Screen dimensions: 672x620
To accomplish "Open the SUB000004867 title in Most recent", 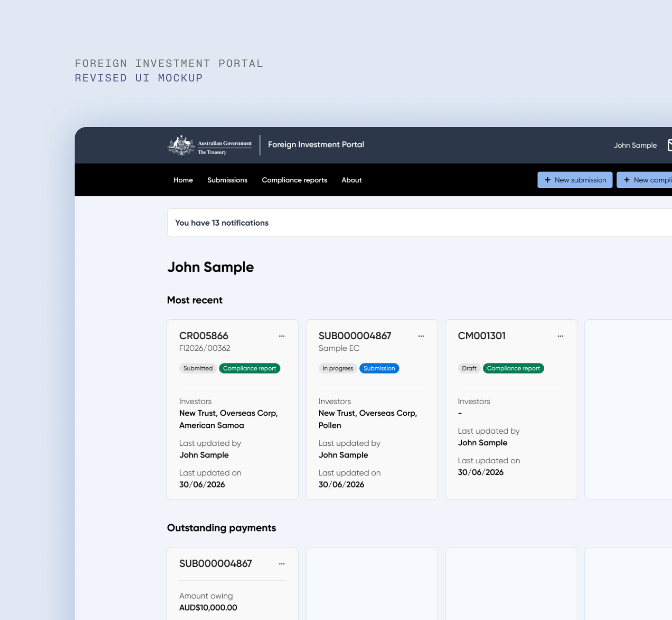I will [x=355, y=336].
